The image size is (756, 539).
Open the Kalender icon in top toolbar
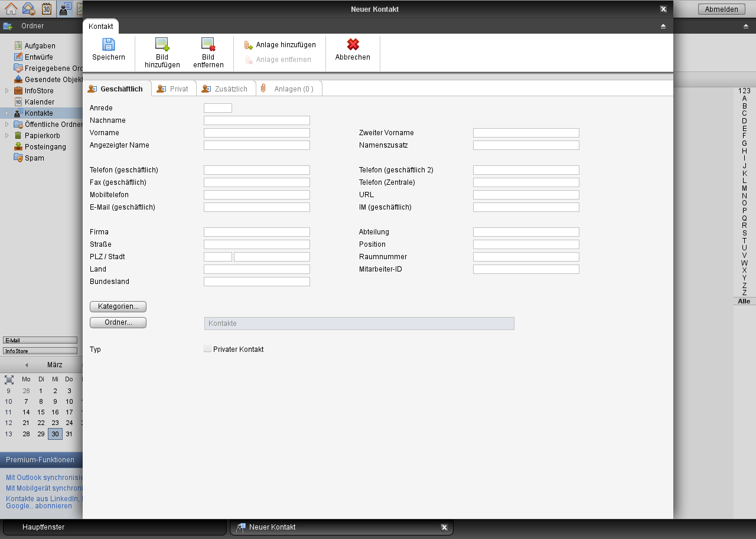[47, 9]
